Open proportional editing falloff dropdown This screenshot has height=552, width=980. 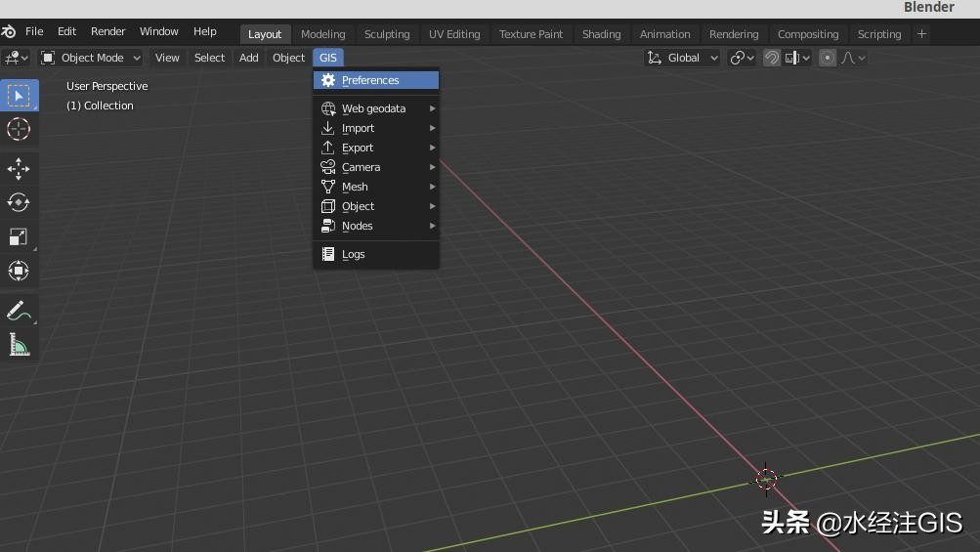point(853,58)
